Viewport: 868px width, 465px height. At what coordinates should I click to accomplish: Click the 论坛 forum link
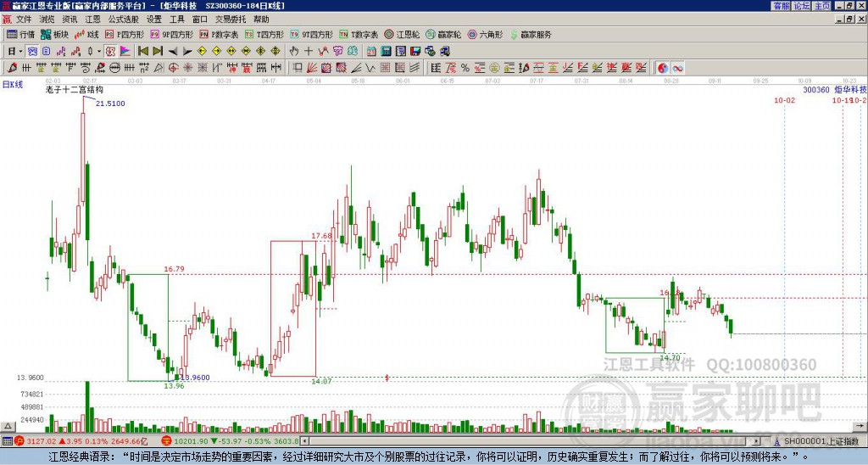802,6
